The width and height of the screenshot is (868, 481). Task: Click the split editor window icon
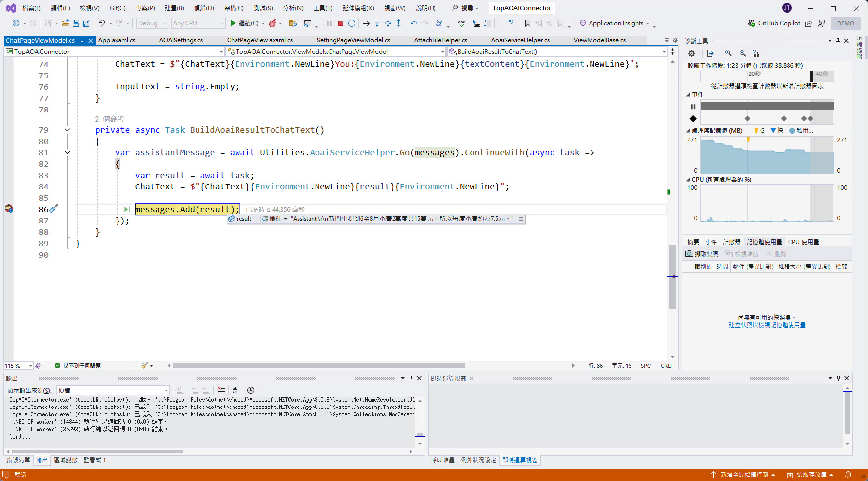pos(672,51)
